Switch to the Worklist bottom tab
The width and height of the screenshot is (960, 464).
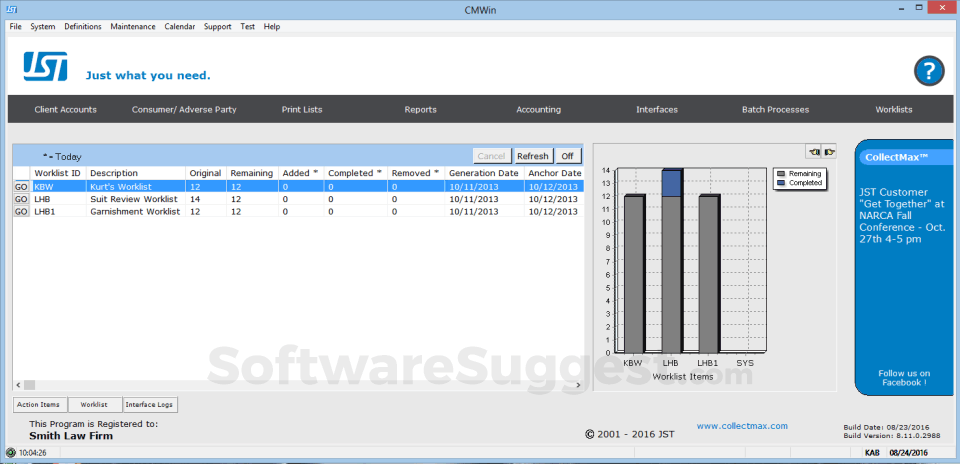tap(94, 405)
